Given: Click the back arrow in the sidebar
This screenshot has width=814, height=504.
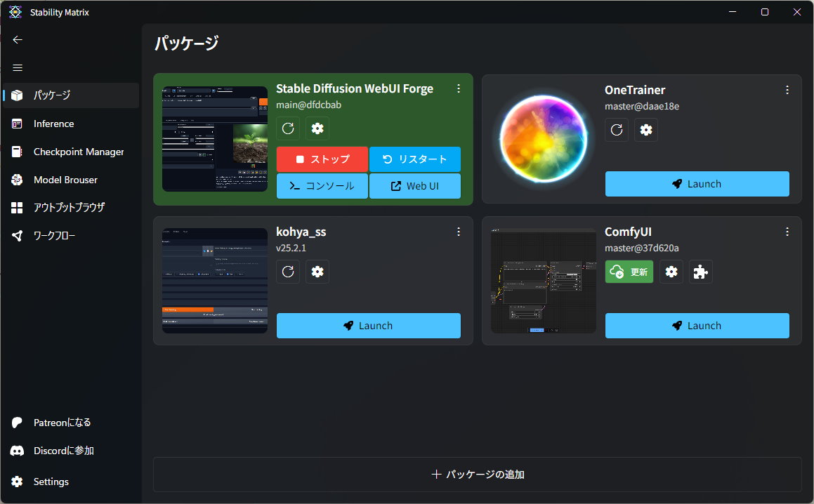Looking at the screenshot, I should 18,40.
